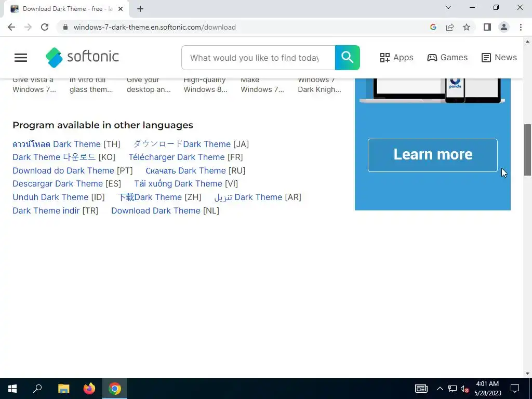Open the touch keyboard tray icon
Image resolution: width=532 pixels, height=399 pixels.
click(x=421, y=389)
